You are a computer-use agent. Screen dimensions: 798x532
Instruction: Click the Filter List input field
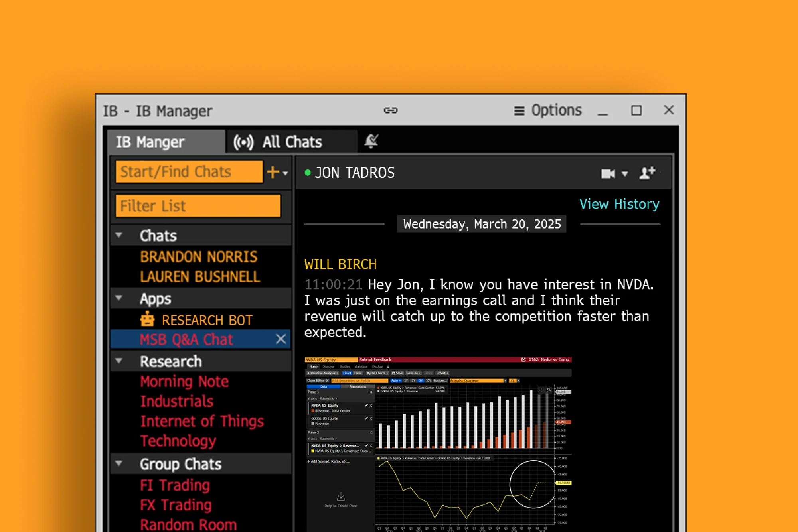coord(198,206)
